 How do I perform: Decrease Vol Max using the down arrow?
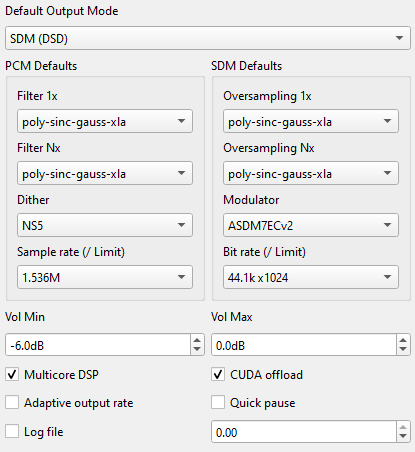tap(403, 349)
